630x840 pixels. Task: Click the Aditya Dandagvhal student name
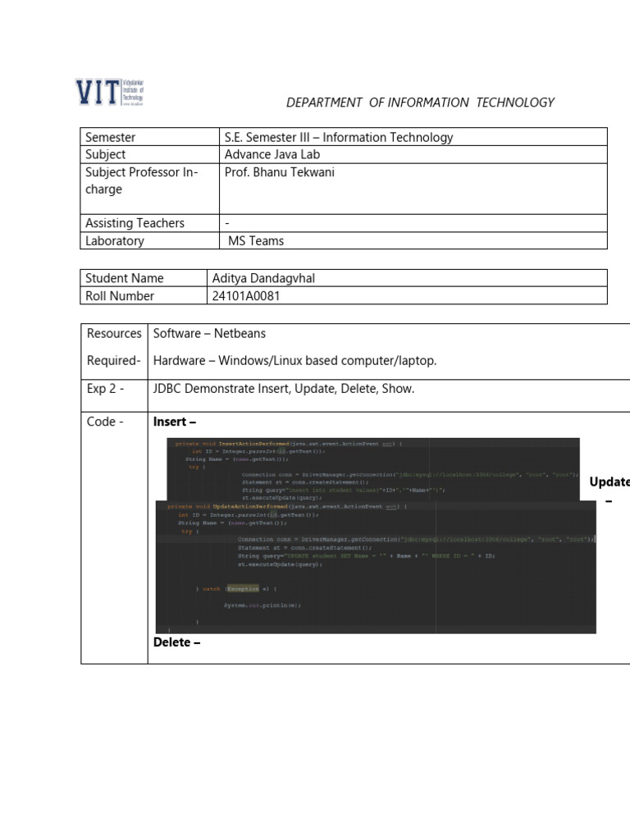click(263, 278)
